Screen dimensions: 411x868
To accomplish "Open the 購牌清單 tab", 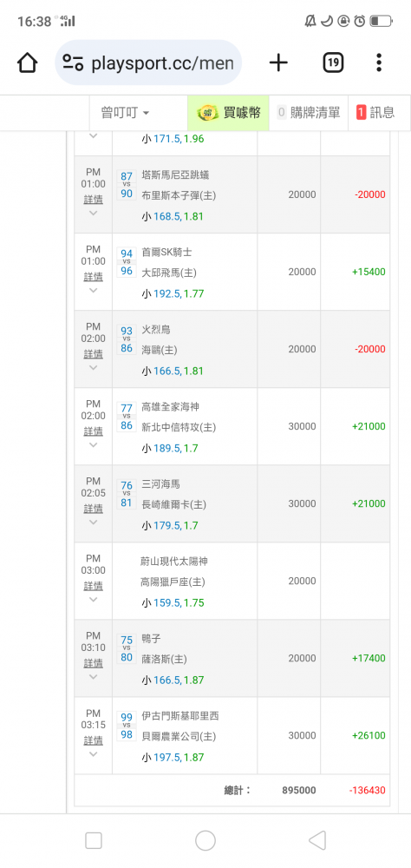I will coord(309,113).
